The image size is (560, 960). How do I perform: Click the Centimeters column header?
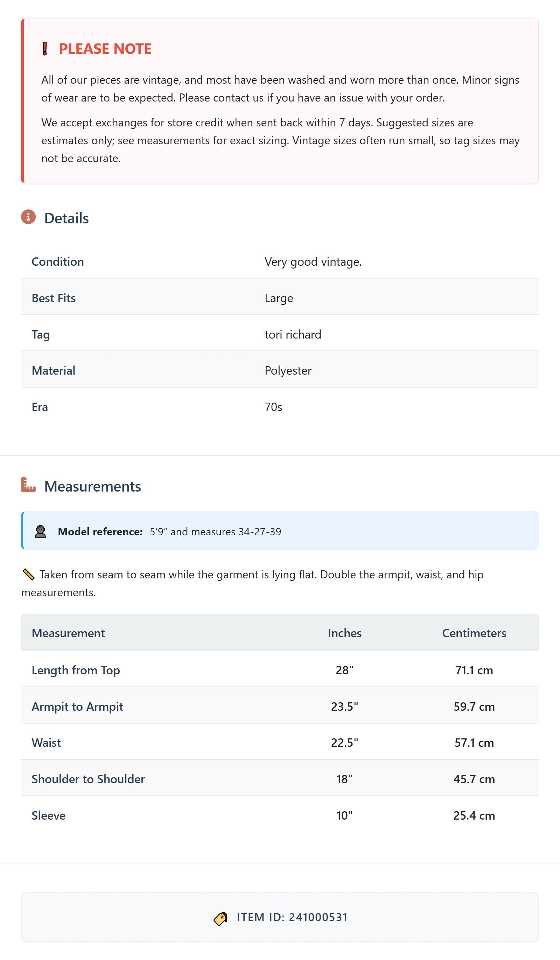474,633
